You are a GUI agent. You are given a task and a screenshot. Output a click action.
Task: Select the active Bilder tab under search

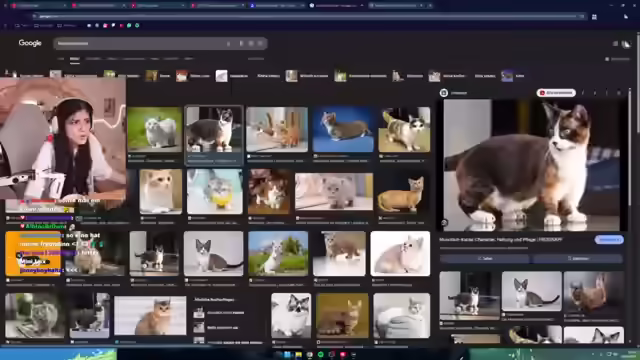[x=75, y=59]
